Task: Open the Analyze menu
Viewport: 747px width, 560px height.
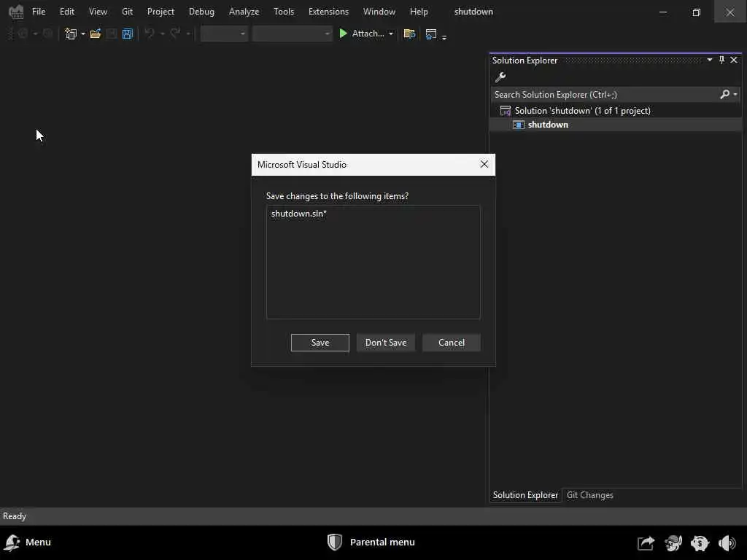Action: click(x=244, y=12)
